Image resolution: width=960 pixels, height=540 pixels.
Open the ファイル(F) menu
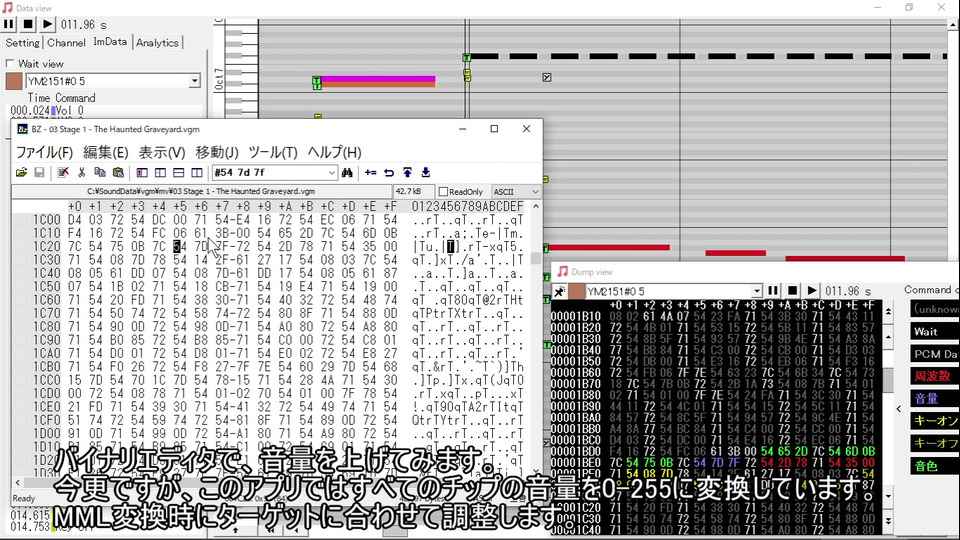[x=44, y=152]
